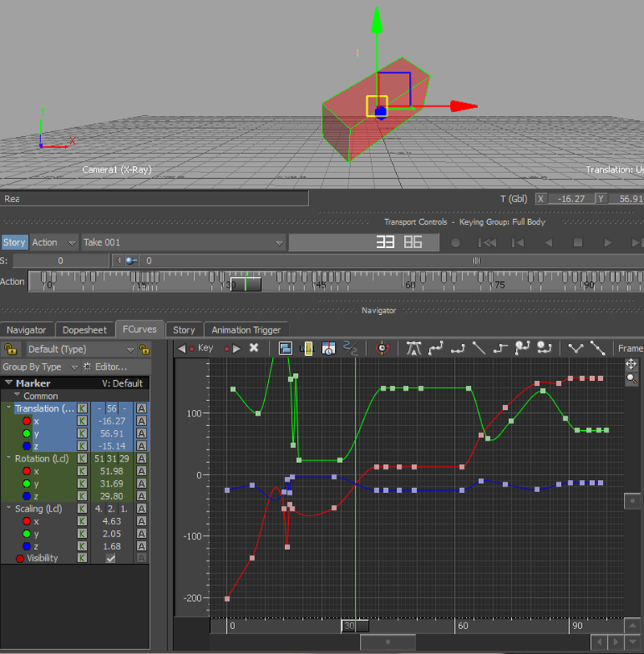Collapse the Marker tree node
644x654 pixels.
[8, 383]
